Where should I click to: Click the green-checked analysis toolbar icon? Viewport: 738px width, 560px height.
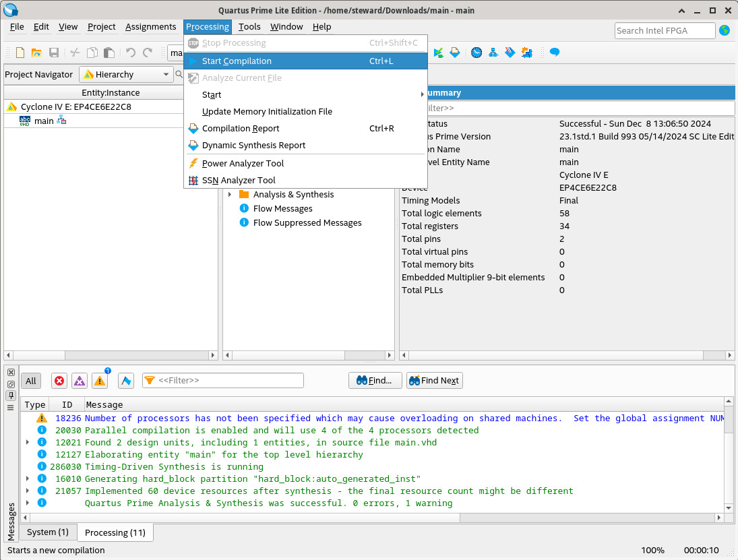click(438, 53)
